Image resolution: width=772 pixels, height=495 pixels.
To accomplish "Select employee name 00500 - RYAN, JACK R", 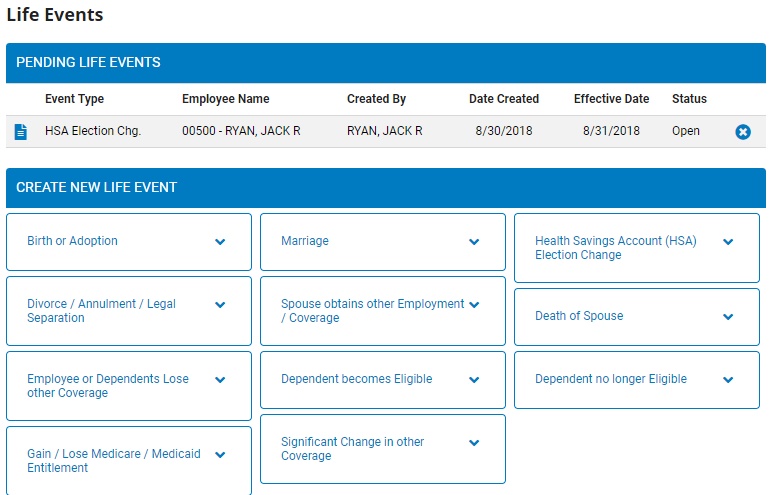I will pos(241,131).
